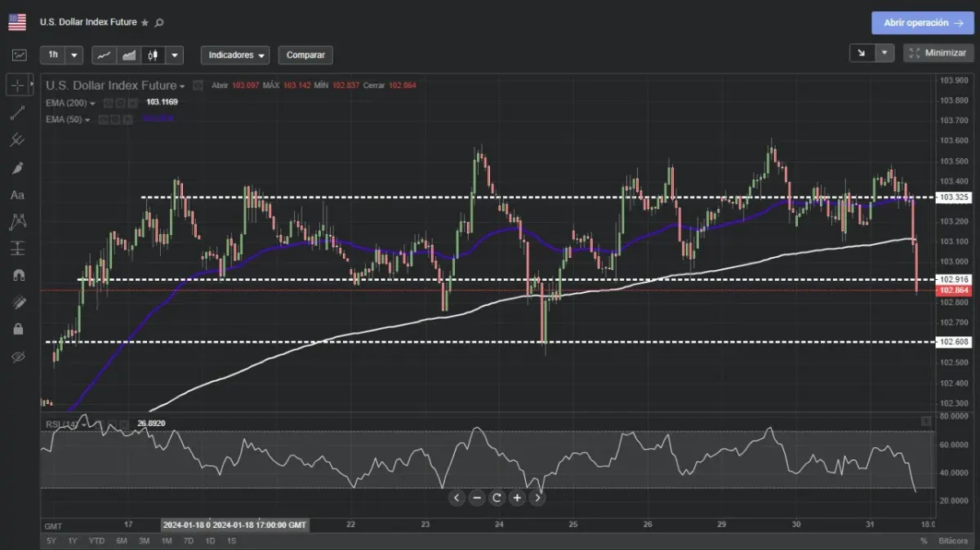Toggle visibility of EMA (50) indicator
Screen dimensions: 980x550
point(103,120)
